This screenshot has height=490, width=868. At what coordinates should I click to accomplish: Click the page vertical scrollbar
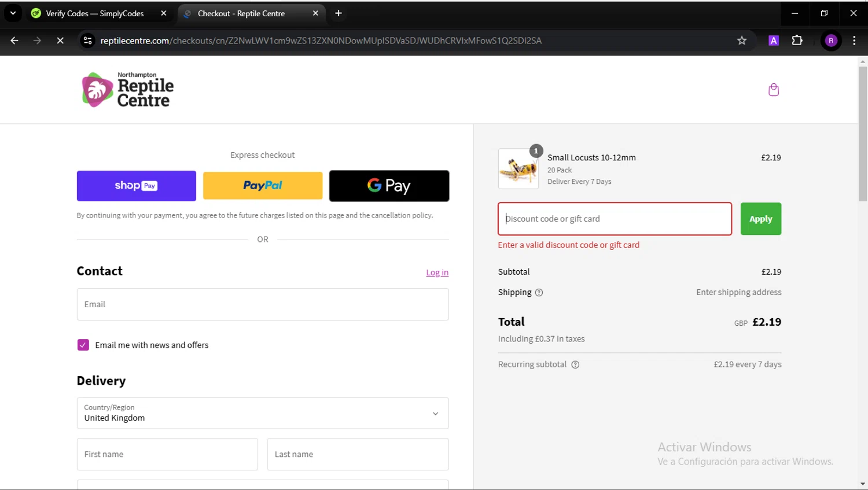pos(863,134)
